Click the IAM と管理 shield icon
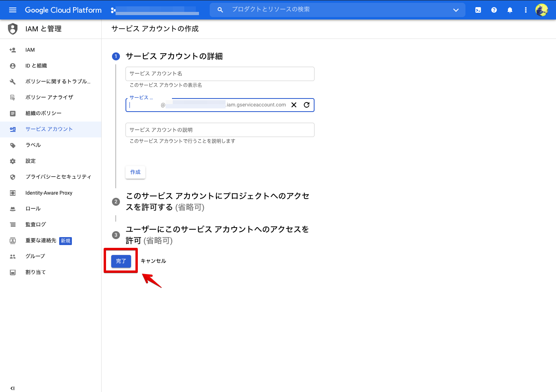 click(13, 29)
